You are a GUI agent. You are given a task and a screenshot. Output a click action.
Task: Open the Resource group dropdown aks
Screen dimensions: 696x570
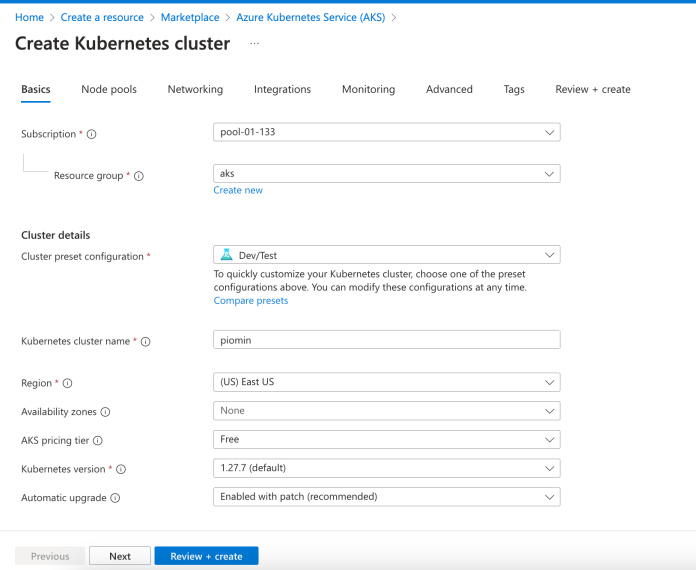pyautogui.click(x=387, y=174)
